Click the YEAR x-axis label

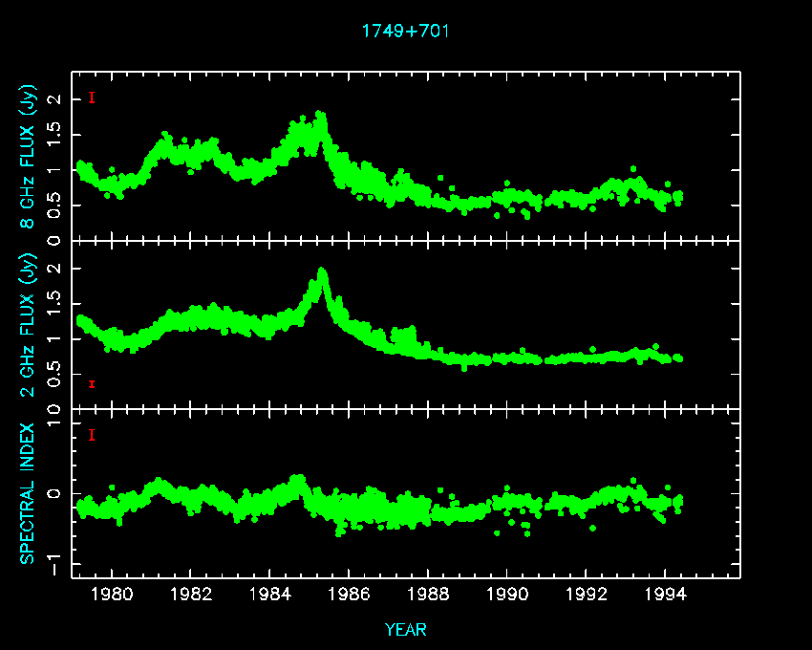[405, 630]
